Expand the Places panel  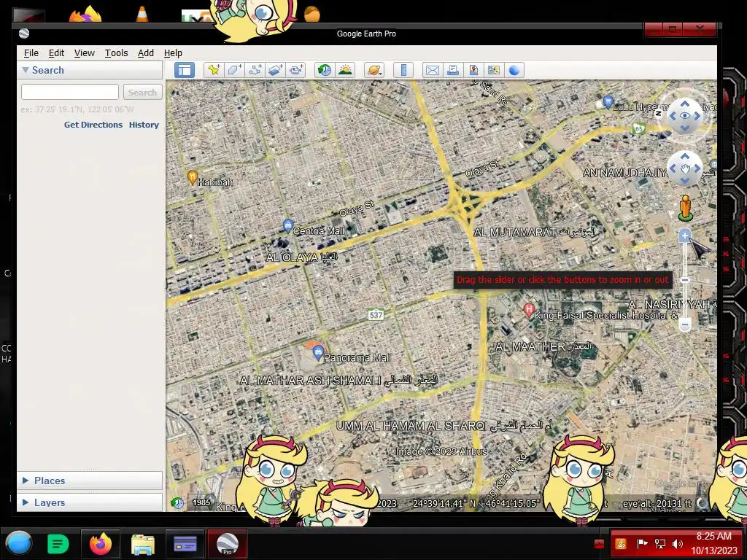click(x=26, y=481)
